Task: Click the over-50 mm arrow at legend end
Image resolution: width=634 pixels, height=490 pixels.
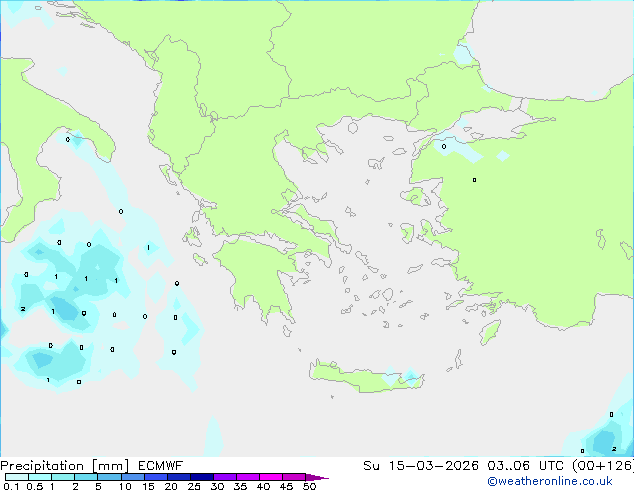Action: tap(317, 477)
